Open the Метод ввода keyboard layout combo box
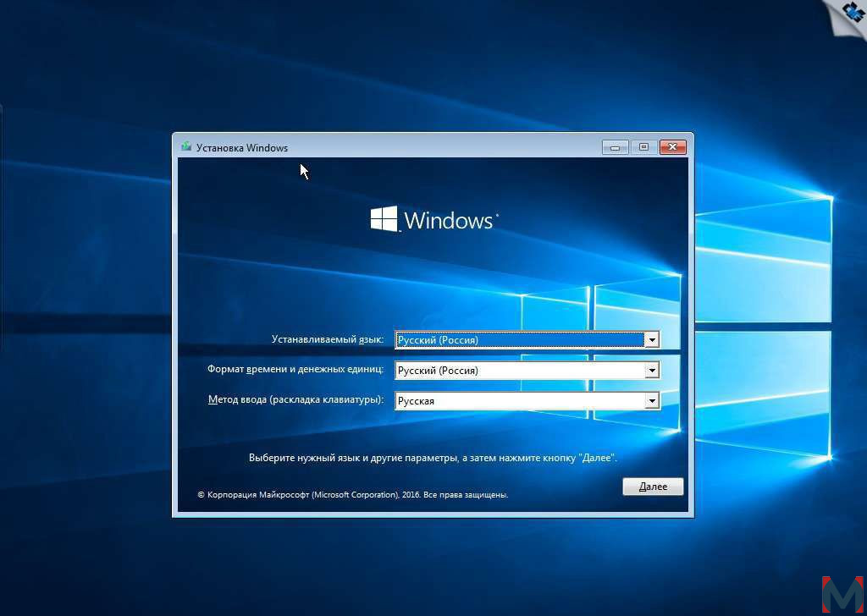 point(527,400)
